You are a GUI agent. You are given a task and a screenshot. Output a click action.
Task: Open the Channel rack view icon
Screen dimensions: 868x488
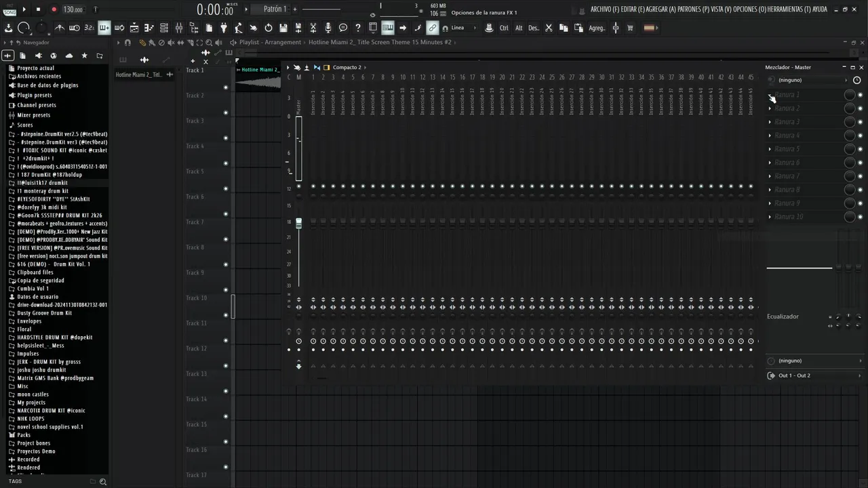[163, 28]
